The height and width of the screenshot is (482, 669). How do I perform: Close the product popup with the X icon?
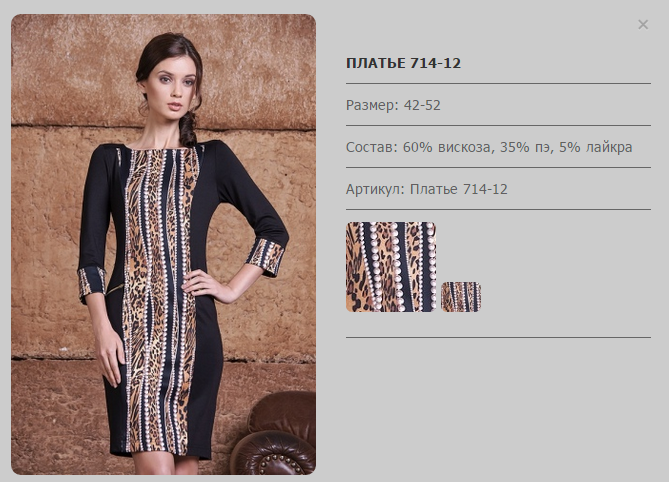(x=643, y=25)
